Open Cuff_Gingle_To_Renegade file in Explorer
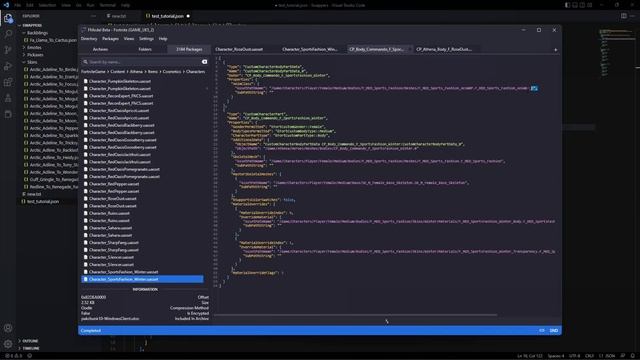 coord(51,180)
